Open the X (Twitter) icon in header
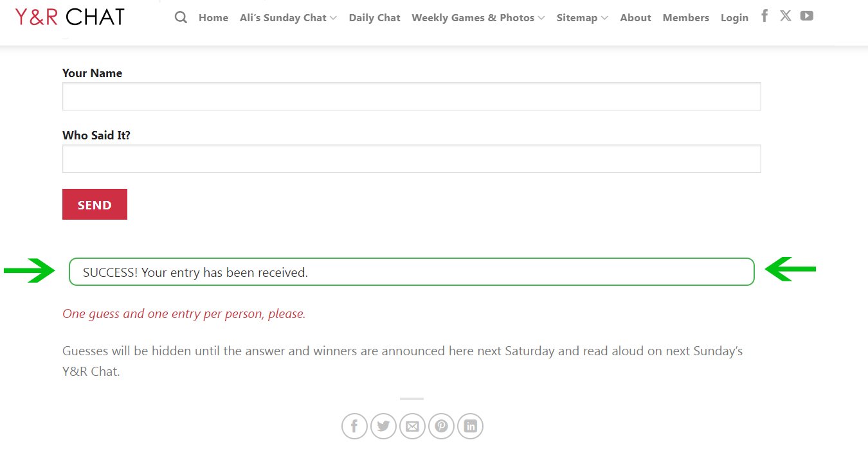The width and height of the screenshot is (868, 449). point(786,16)
